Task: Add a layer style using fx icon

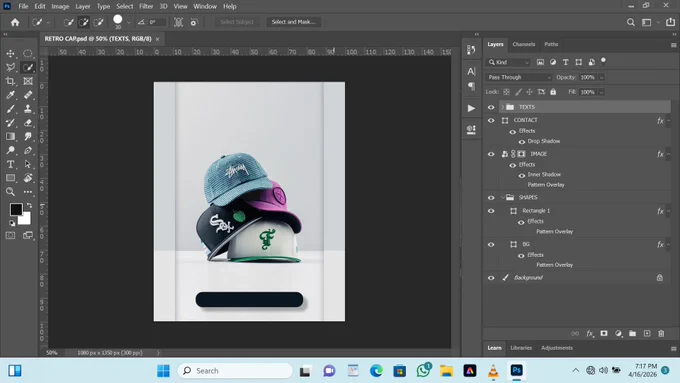Action: 590,334
